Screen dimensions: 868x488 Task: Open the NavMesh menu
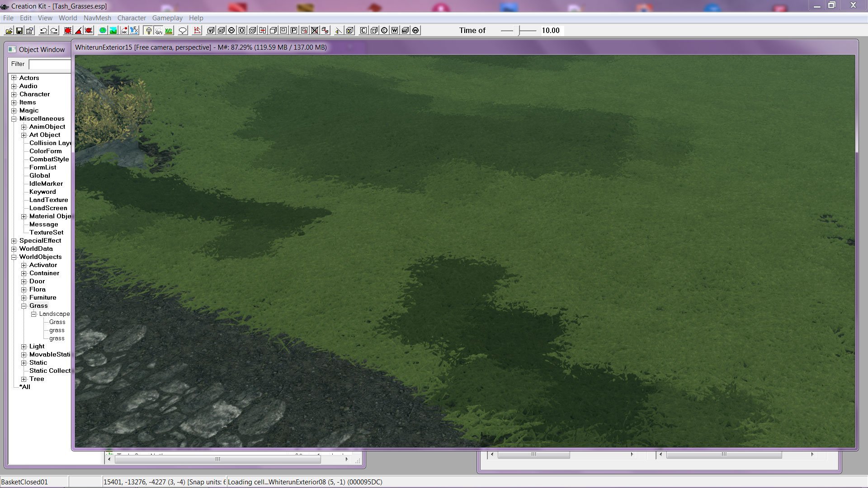[x=97, y=18]
